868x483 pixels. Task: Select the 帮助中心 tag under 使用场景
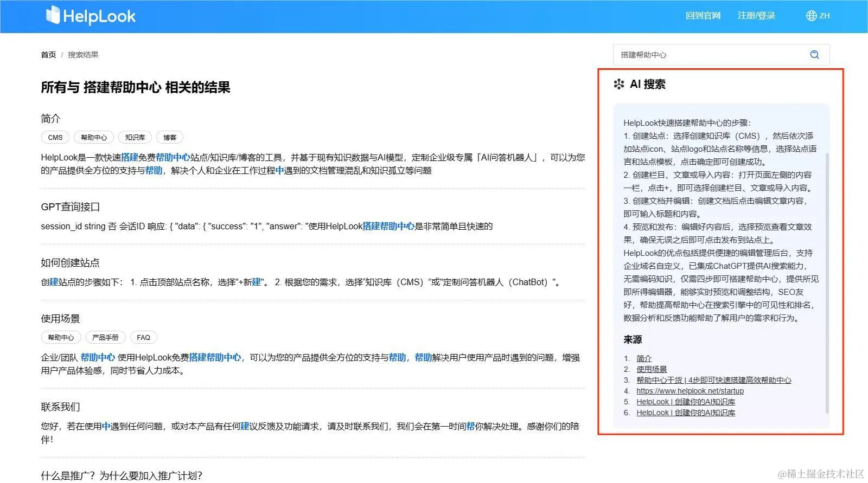(x=61, y=338)
